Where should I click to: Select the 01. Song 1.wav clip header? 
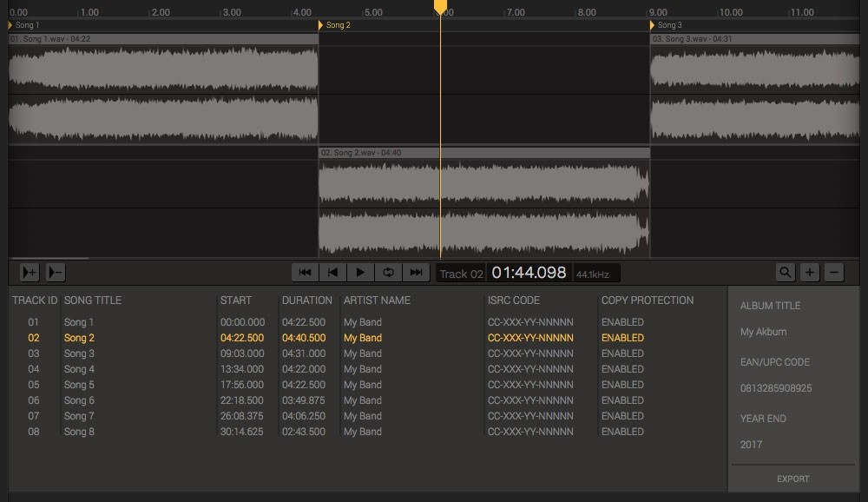(163, 39)
